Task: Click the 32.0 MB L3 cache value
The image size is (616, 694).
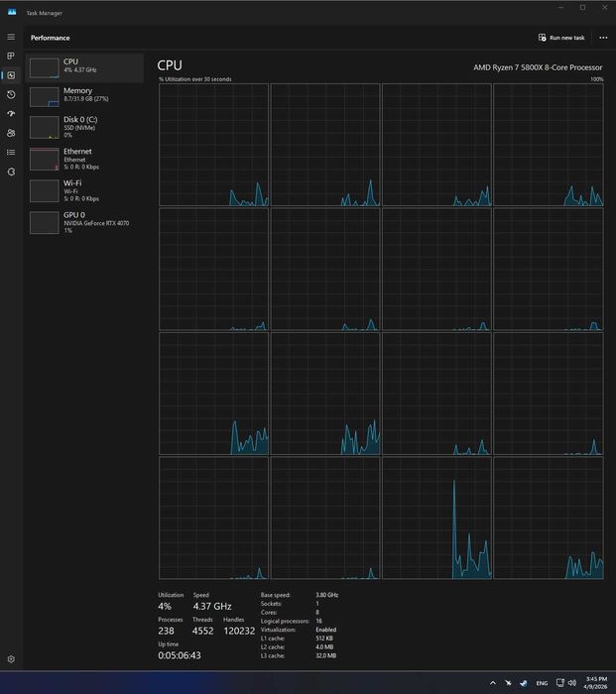Action: tap(326, 655)
